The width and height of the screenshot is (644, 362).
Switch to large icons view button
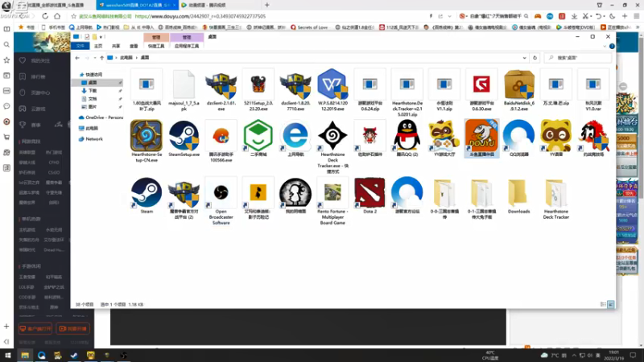[611, 304]
